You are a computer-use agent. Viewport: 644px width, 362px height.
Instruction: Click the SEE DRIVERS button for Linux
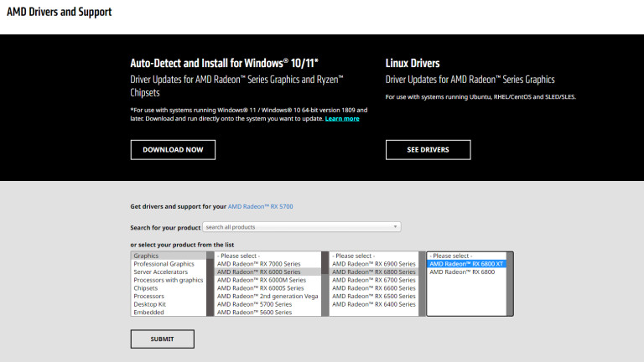tap(428, 150)
